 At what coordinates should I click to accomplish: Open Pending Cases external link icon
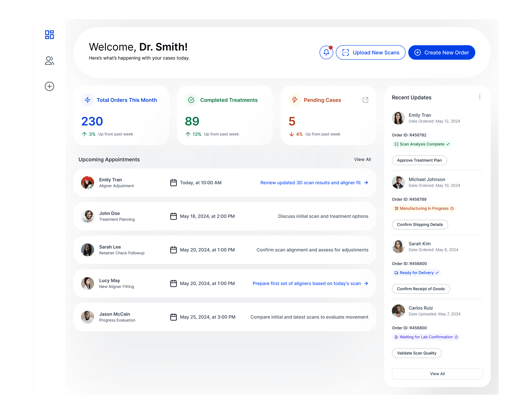(365, 100)
